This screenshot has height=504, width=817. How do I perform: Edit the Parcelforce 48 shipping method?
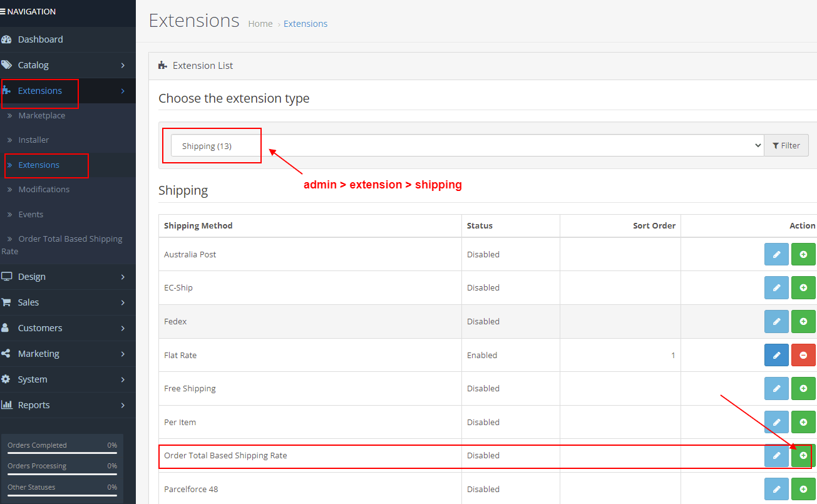pos(776,489)
